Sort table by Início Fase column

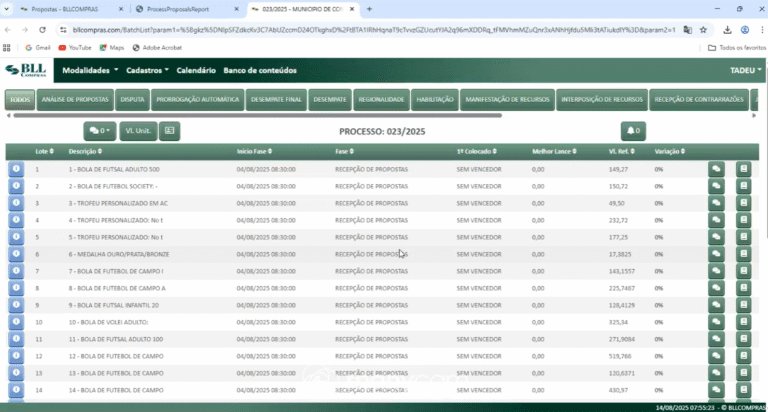click(254, 151)
